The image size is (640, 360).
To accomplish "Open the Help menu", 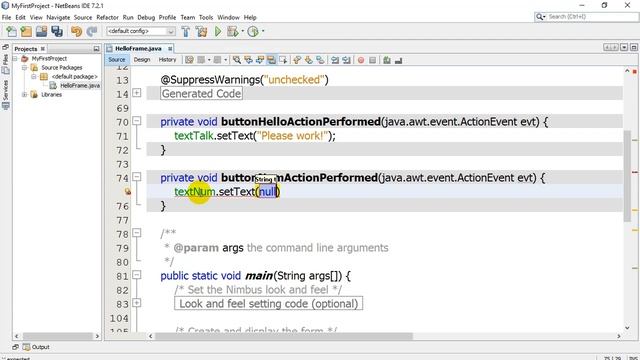I will [x=250, y=18].
